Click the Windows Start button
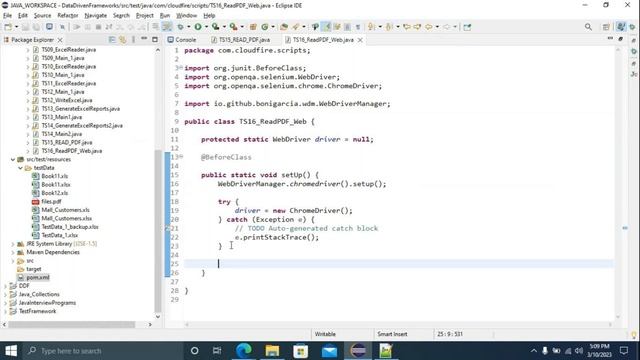640x360 pixels. click(11, 351)
